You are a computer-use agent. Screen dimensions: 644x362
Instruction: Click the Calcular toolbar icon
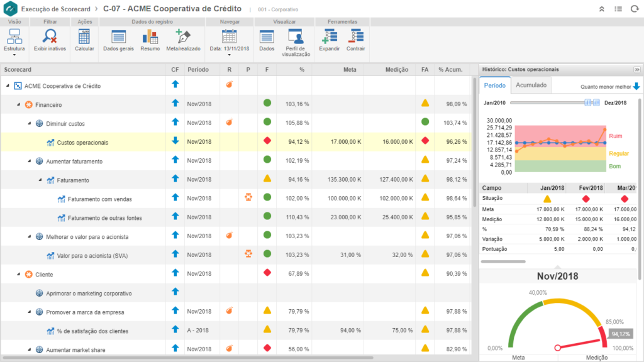point(84,40)
